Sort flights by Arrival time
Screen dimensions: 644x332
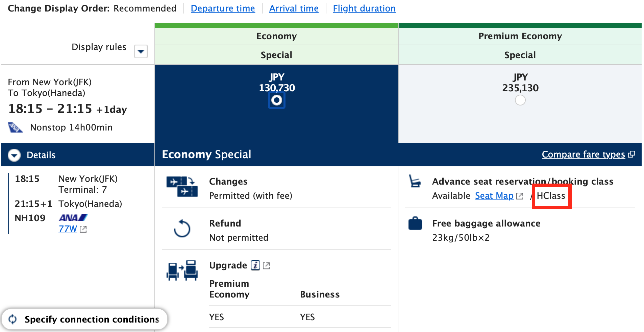(294, 8)
